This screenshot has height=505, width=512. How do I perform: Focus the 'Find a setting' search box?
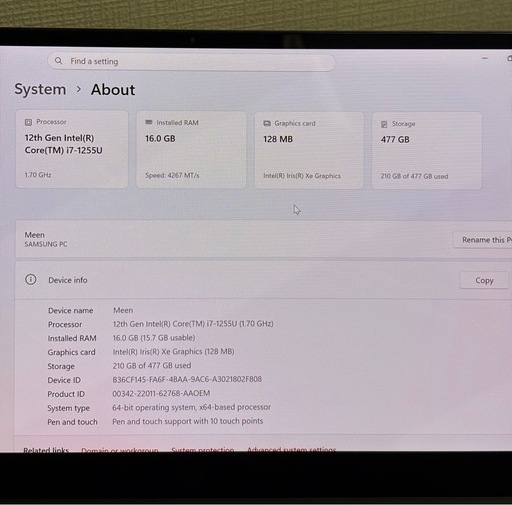(x=191, y=61)
